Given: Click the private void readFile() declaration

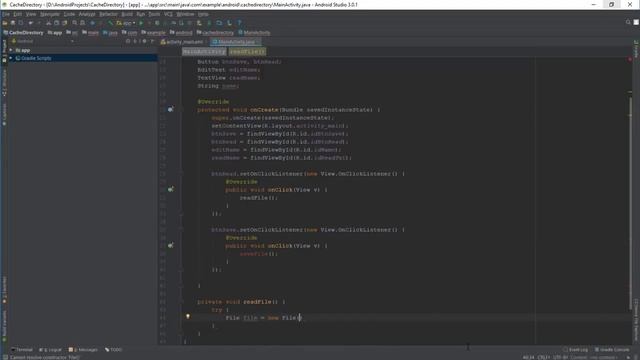Looking at the screenshot, I should click(x=242, y=302).
